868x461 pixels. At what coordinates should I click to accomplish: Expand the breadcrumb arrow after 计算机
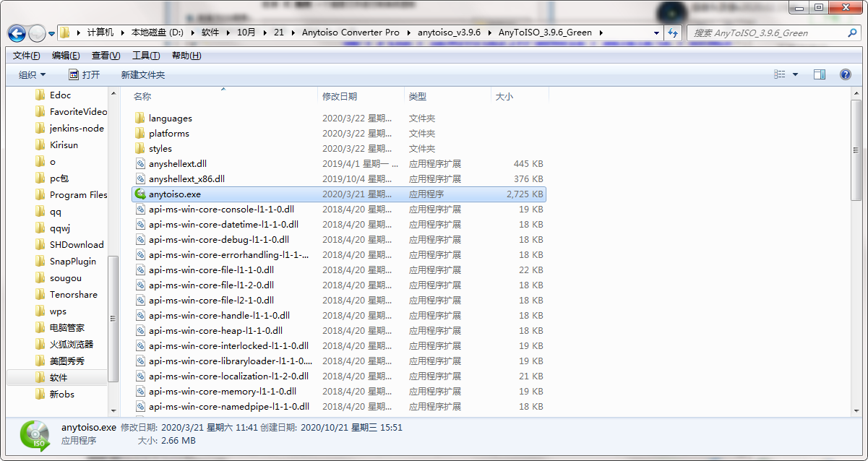(122, 33)
